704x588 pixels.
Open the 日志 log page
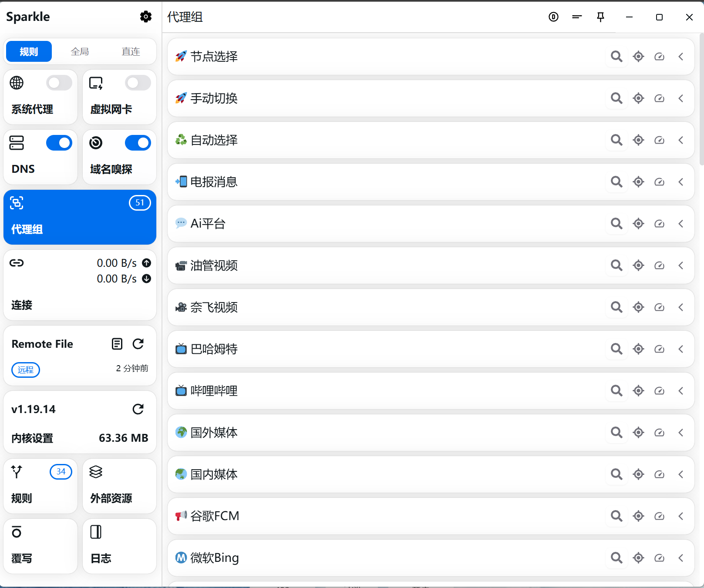(119, 546)
